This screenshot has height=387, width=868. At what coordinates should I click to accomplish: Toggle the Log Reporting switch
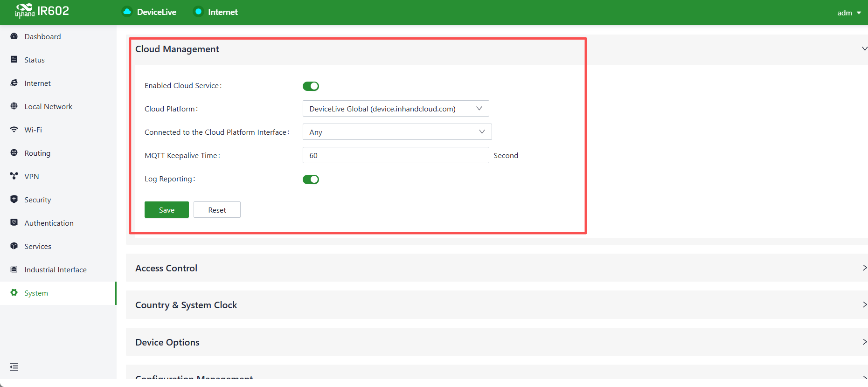point(311,180)
